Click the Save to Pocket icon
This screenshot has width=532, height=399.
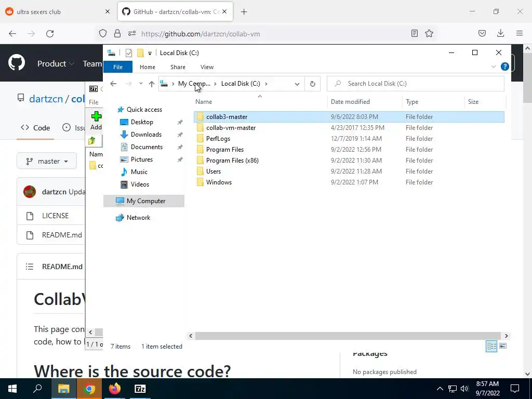point(482,33)
